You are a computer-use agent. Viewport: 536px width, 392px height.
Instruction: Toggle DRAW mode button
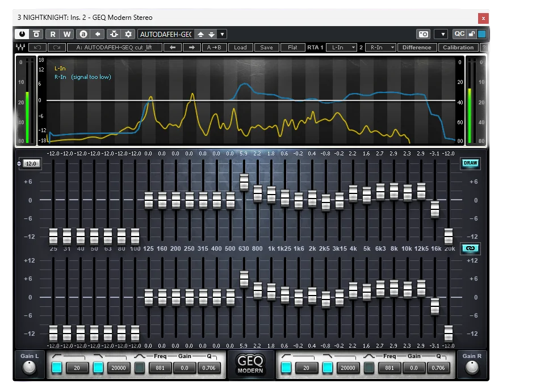[470, 163]
